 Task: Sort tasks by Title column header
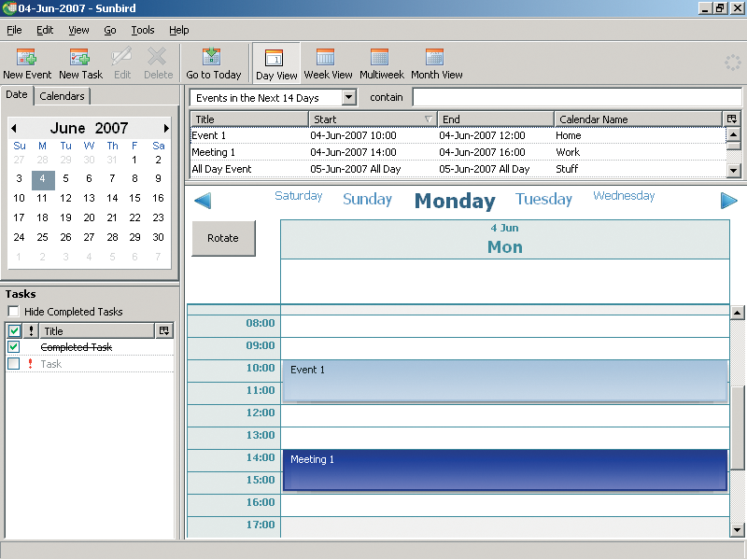coord(97,330)
